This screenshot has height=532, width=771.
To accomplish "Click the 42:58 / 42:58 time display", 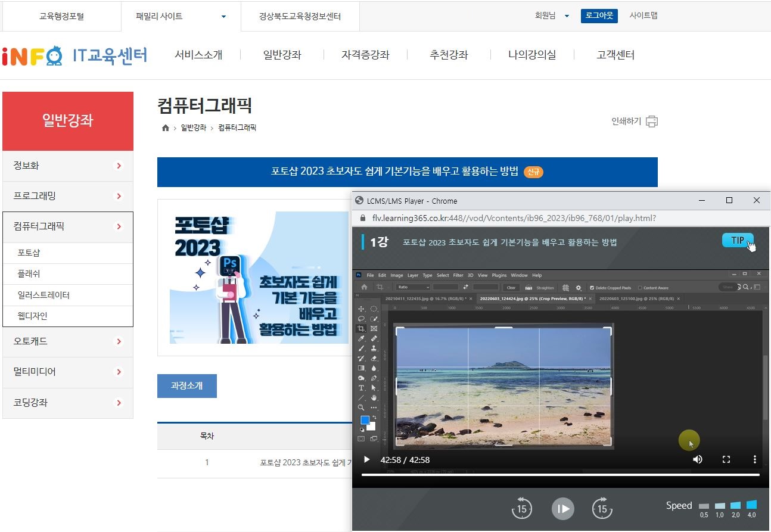I will tap(405, 460).
